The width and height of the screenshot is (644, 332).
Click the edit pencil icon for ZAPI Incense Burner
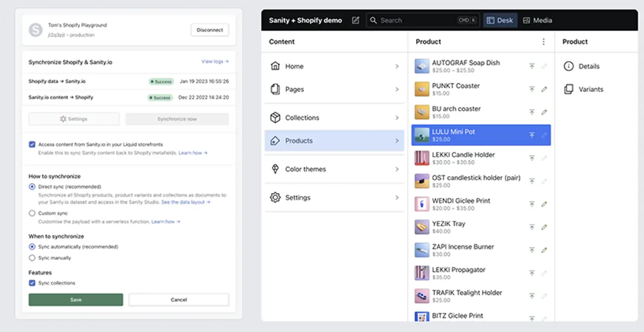click(x=544, y=250)
